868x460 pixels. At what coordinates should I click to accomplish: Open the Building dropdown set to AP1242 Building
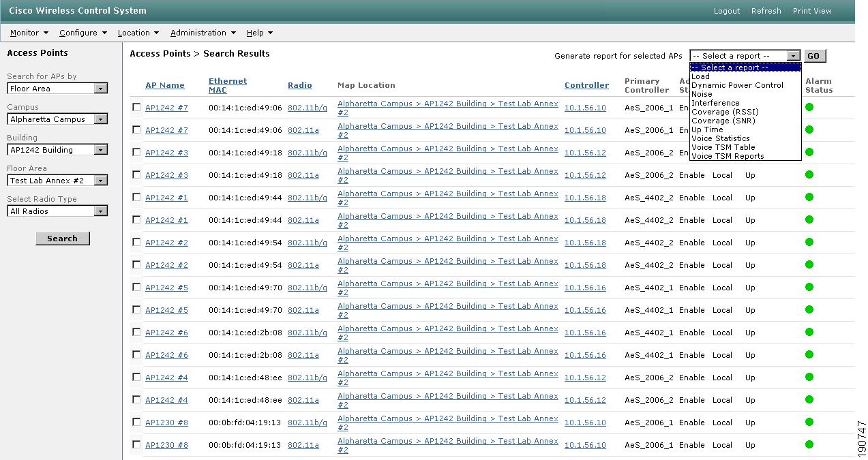click(57, 150)
